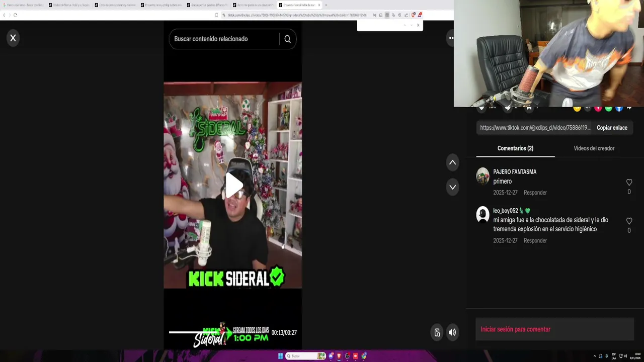The height and width of the screenshot is (362, 644).
Task: Go to previous video using the up chevron
Action: [x=453, y=162]
